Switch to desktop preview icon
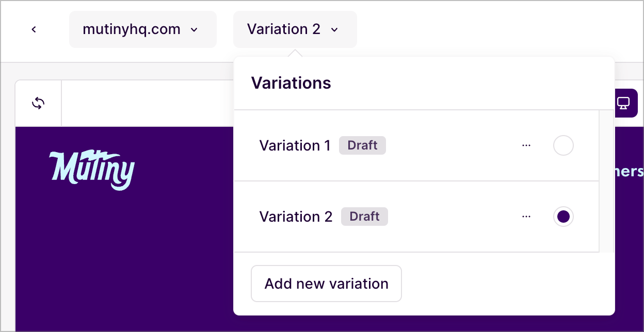Image resolution: width=644 pixels, height=332 pixels. coord(623,103)
